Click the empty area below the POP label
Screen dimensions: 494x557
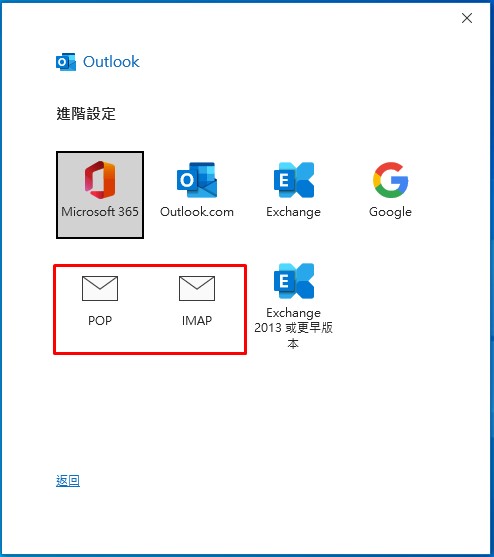pos(100,340)
